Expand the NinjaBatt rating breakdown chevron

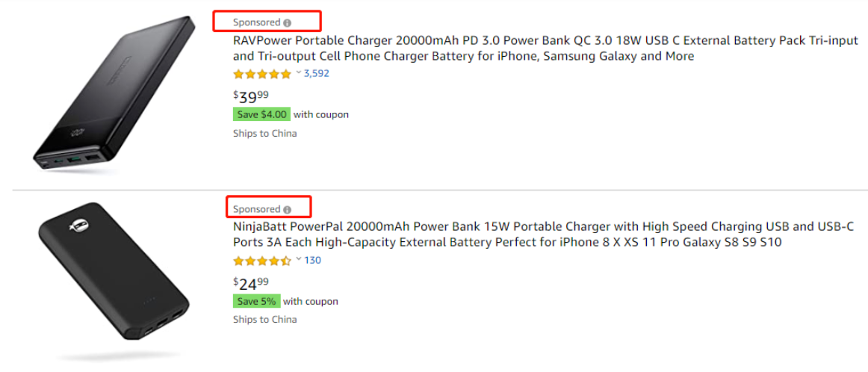click(299, 260)
